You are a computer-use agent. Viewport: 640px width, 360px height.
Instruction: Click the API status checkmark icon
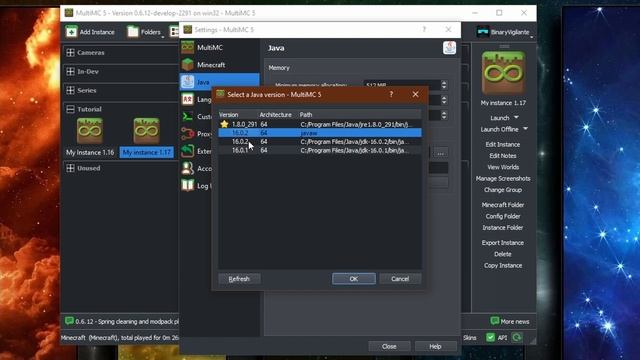pos(491,338)
